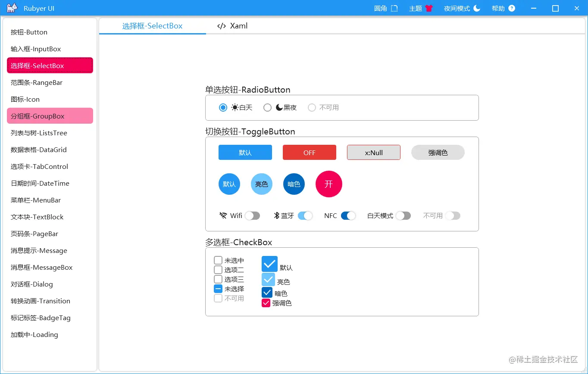Click the circular 暗色 toggle button
The height and width of the screenshot is (374, 588).
[294, 184]
